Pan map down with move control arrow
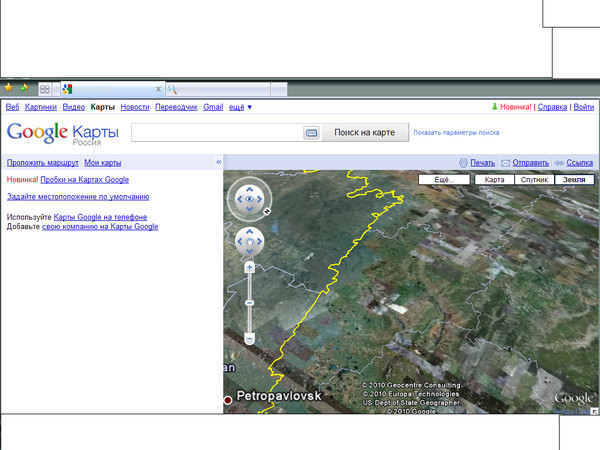 pyautogui.click(x=249, y=251)
